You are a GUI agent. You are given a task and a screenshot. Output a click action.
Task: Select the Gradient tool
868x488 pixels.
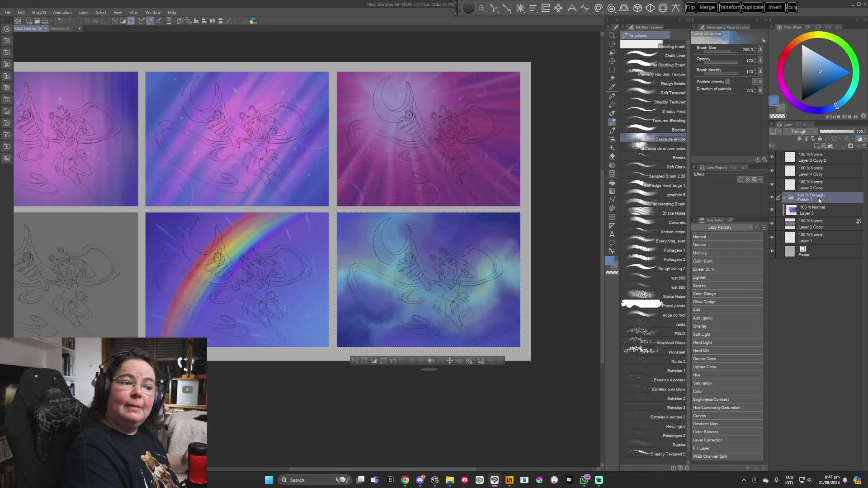(612, 191)
